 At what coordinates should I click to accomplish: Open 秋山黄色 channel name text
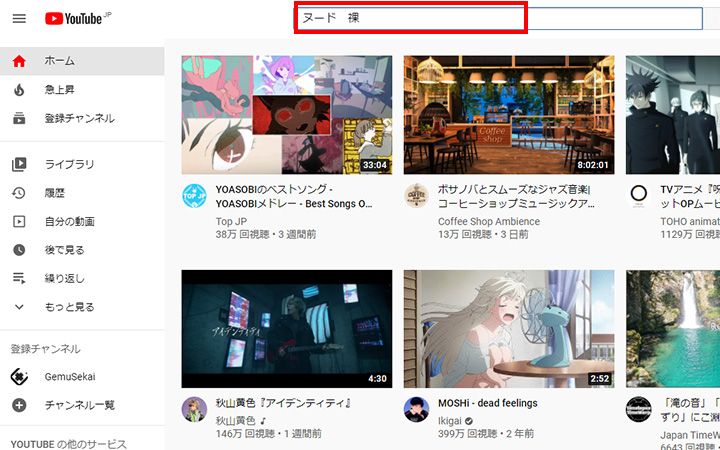236,420
